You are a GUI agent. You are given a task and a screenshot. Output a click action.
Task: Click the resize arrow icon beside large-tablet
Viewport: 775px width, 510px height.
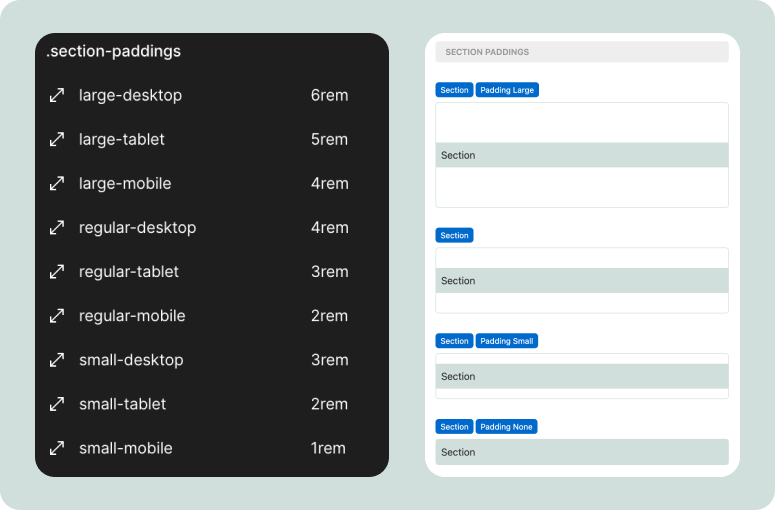point(57,139)
